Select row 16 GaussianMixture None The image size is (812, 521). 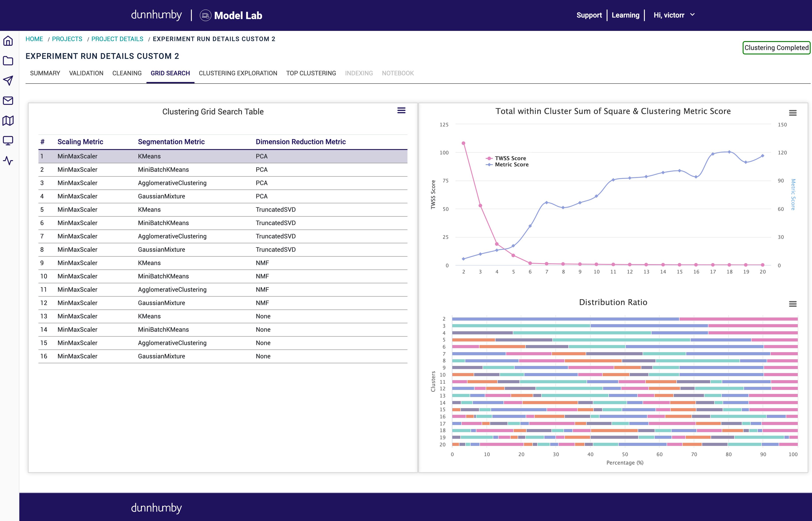[223, 356]
